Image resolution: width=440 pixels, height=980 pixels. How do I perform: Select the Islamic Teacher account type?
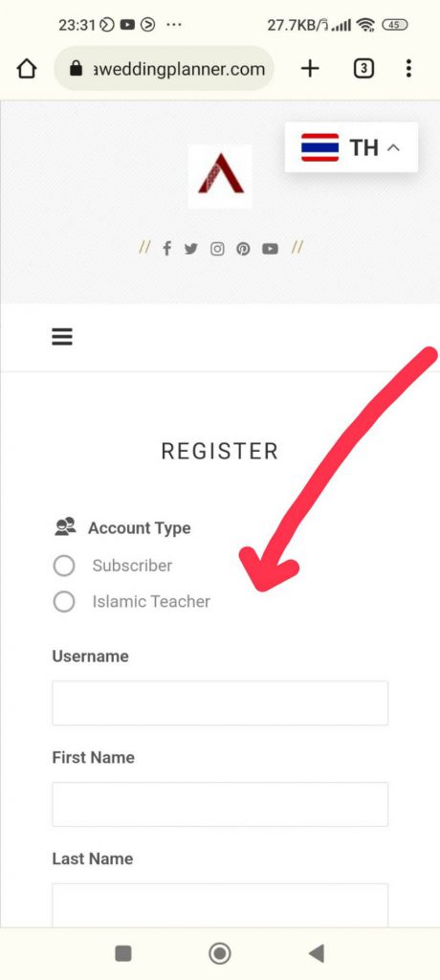64,602
